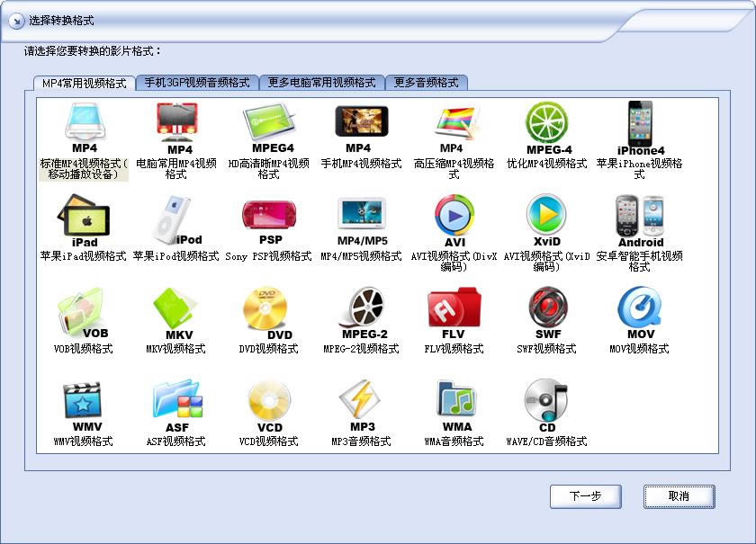Choose the MPEG-2 film reel icon
This screenshot has height=544, width=756.
pyautogui.click(x=363, y=313)
